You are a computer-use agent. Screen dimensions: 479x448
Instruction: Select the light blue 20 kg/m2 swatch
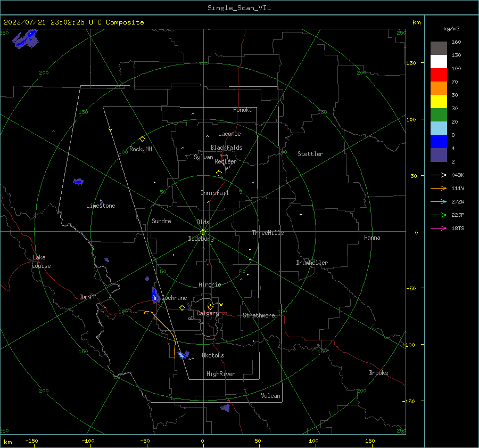pos(439,128)
